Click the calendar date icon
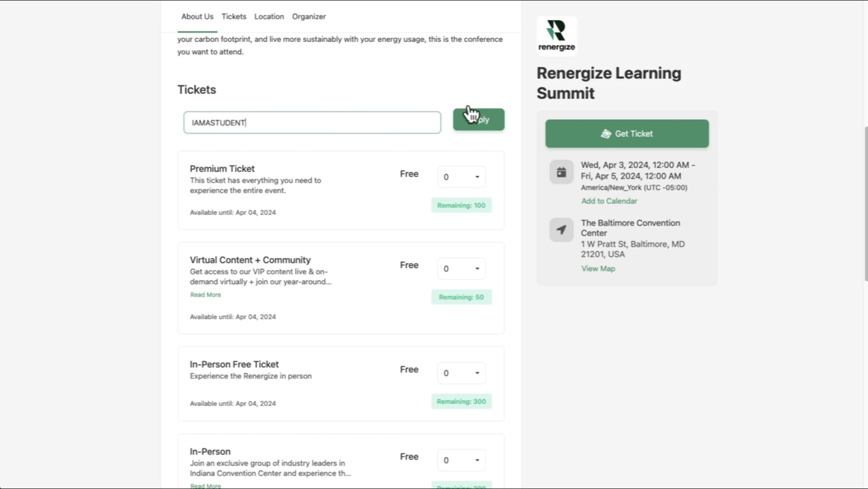Viewport: 868px width, 489px height. tap(561, 172)
